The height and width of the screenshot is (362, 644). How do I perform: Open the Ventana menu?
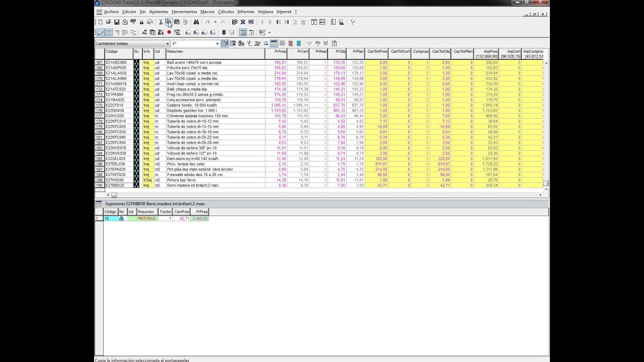pyautogui.click(x=265, y=12)
